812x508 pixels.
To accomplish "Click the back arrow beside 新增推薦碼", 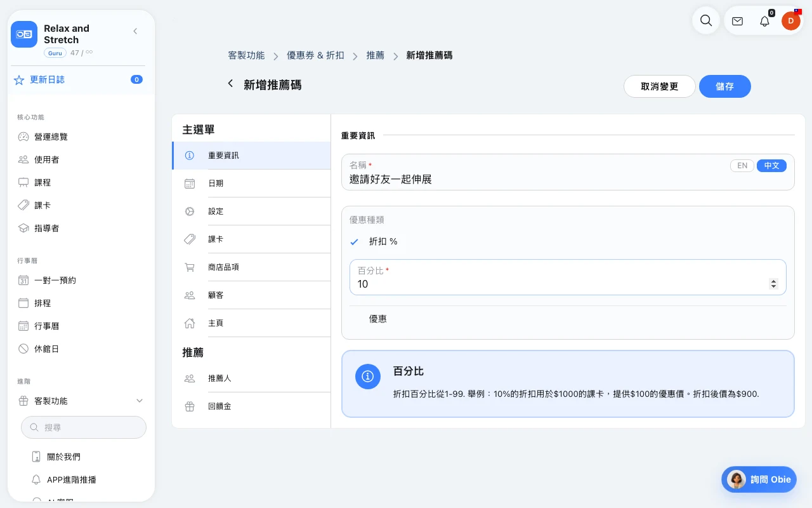I will 230,84.
